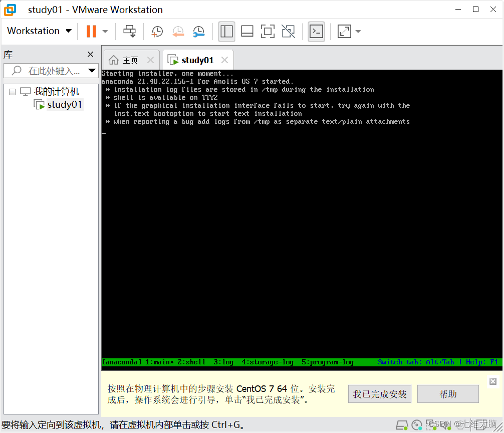Close the study01 tab

tap(224, 60)
